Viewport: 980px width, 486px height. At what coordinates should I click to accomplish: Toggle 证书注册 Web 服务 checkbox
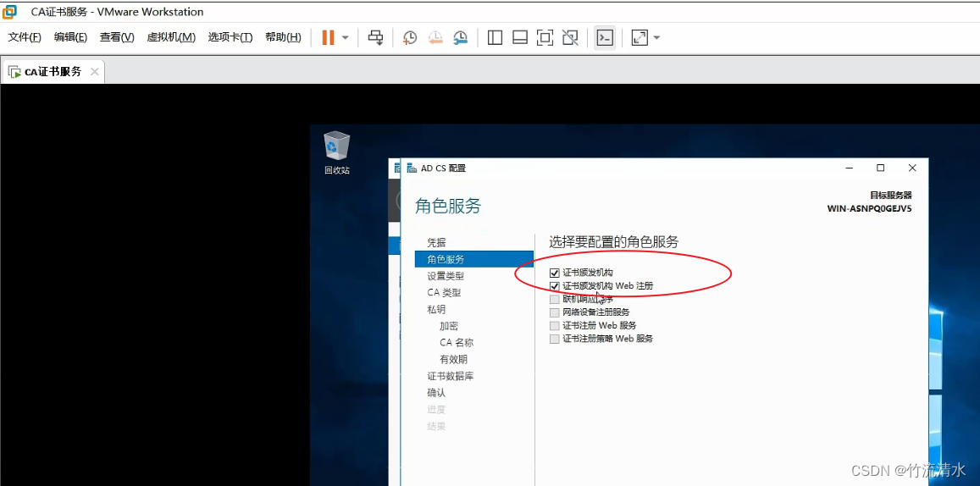click(555, 325)
